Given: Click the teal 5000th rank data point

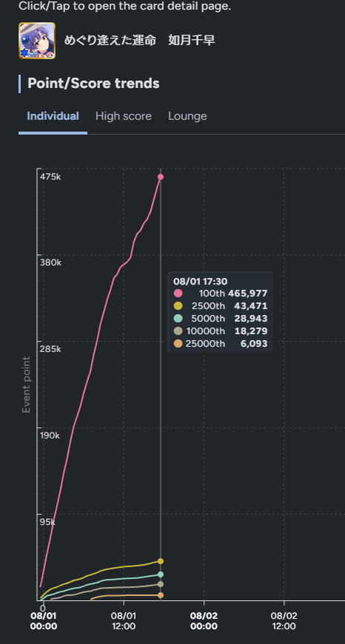Looking at the screenshot, I should pyautogui.click(x=161, y=574).
